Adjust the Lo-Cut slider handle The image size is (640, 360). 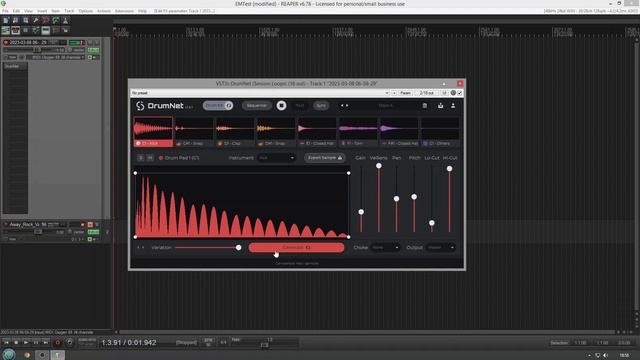pyautogui.click(x=431, y=223)
